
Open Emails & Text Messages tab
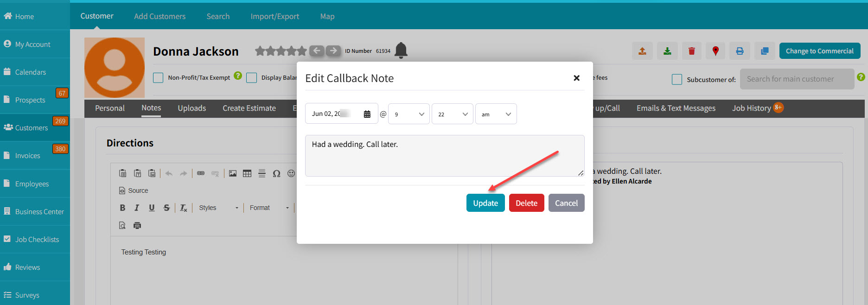[676, 108]
